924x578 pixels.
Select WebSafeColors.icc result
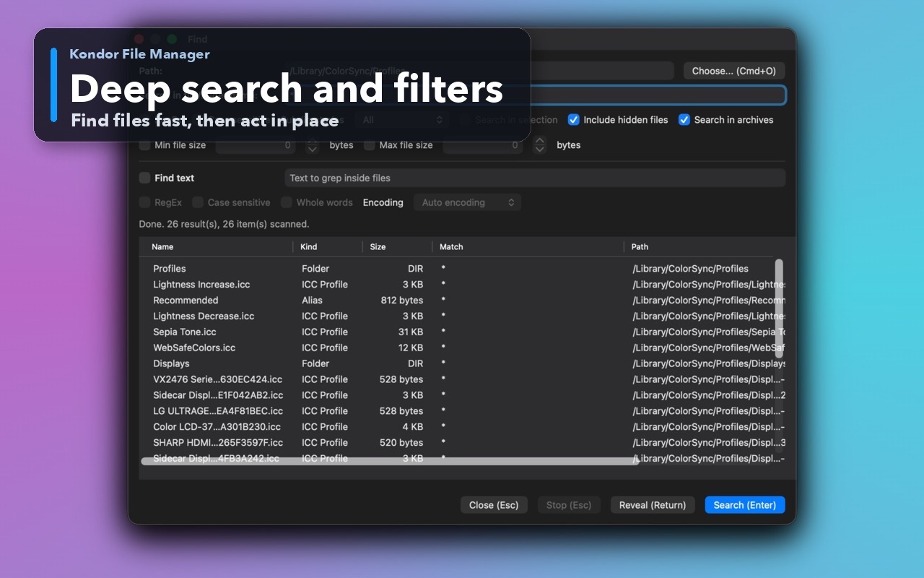coord(462,348)
